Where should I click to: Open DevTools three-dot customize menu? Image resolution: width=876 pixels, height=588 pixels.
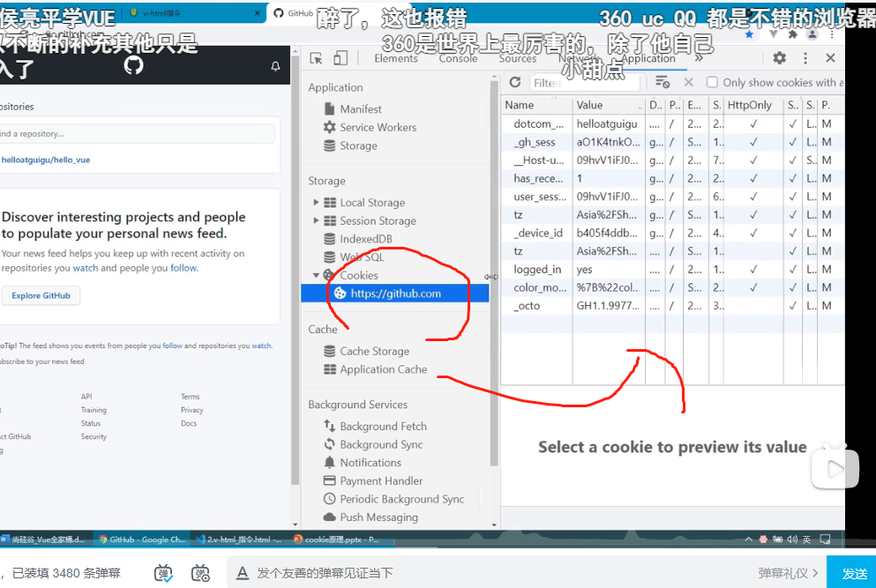(x=805, y=57)
